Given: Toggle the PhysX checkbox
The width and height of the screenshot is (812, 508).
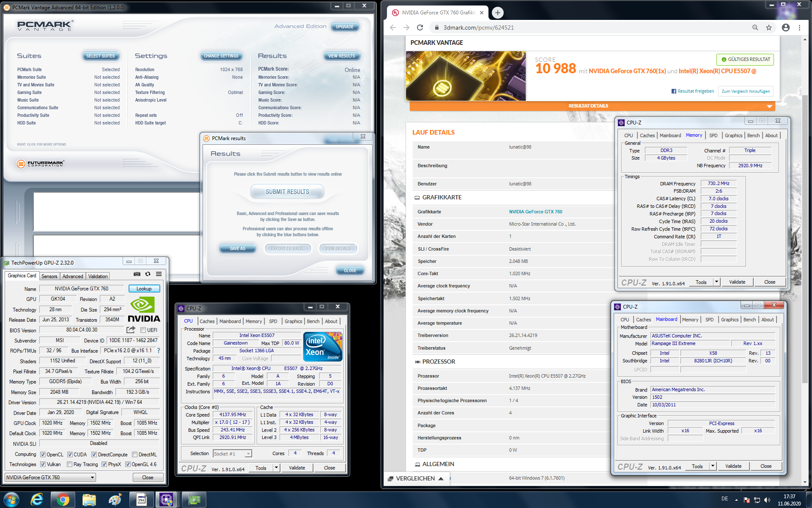Looking at the screenshot, I should [x=104, y=464].
